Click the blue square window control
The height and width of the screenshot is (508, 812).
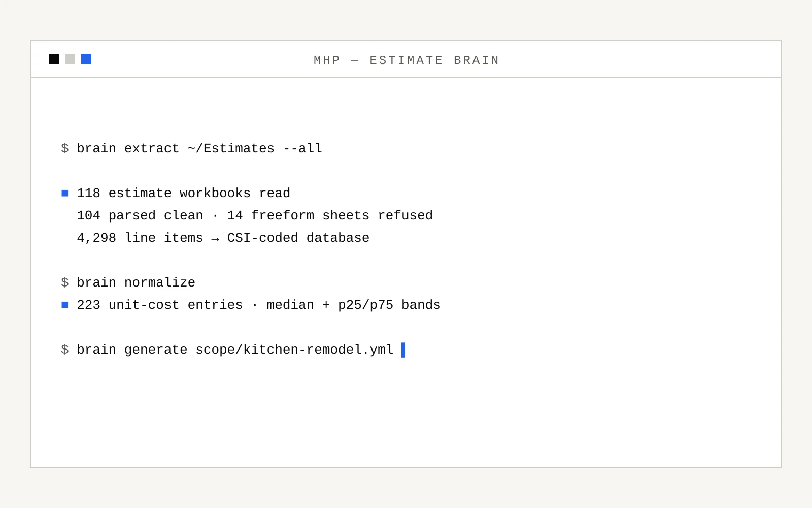point(86,59)
